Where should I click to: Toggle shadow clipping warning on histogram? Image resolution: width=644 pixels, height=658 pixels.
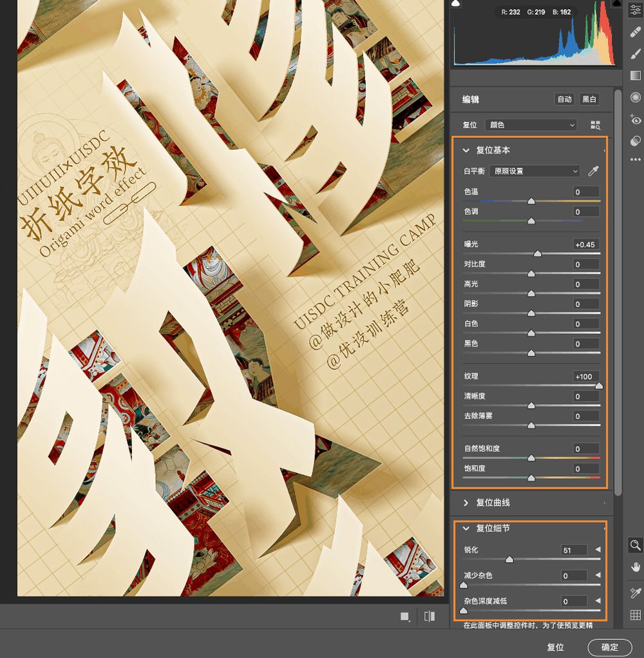click(x=456, y=4)
